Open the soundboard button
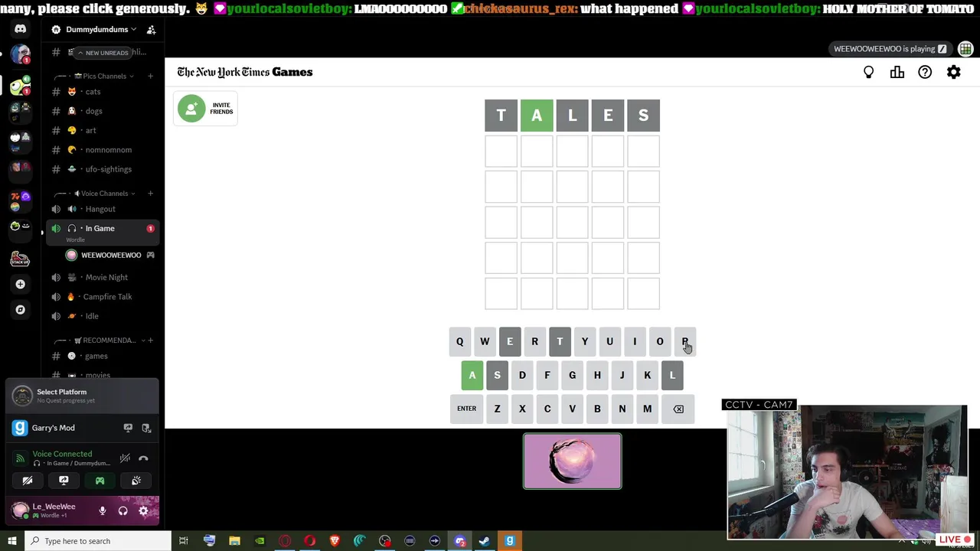Screen dimensions: 980x551 (x=136, y=481)
